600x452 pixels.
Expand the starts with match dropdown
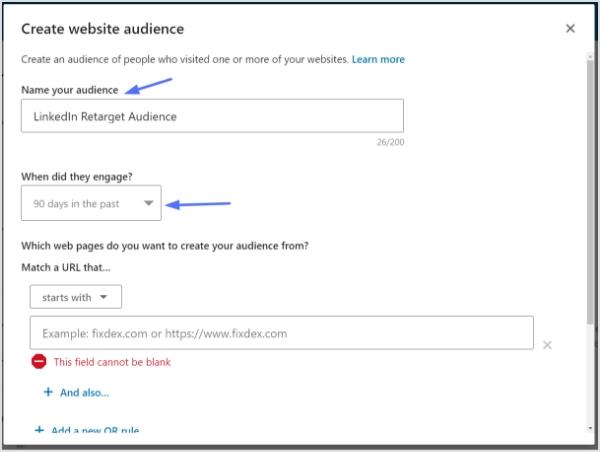click(x=76, y=297)
